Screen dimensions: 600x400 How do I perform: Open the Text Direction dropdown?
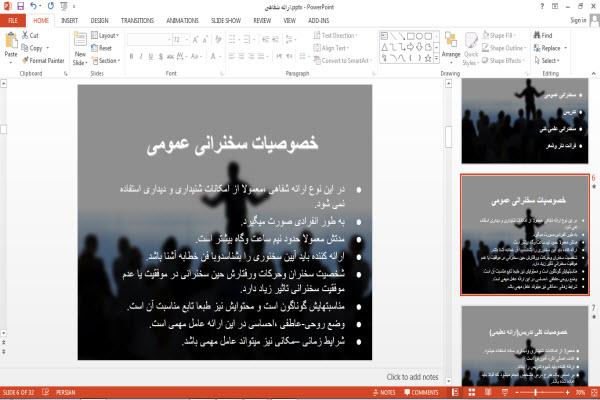point(335,35)
